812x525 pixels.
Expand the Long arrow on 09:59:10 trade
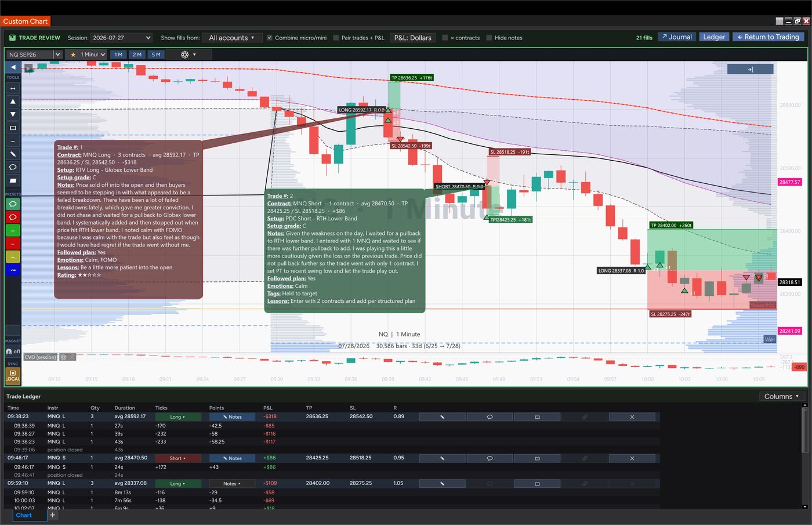tap(178, 484)
